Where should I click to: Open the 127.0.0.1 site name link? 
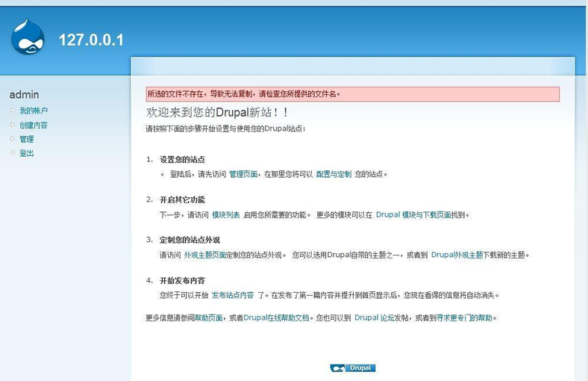(91, 40)
